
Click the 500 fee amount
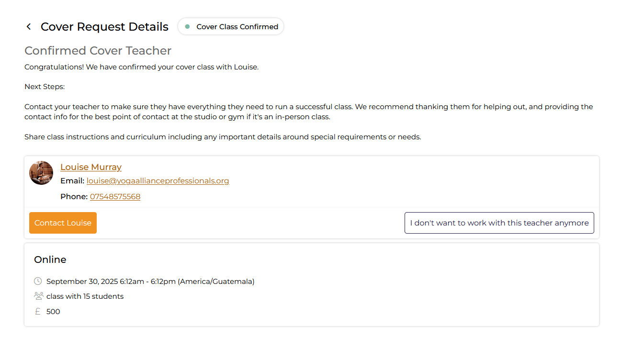(53, 311)
